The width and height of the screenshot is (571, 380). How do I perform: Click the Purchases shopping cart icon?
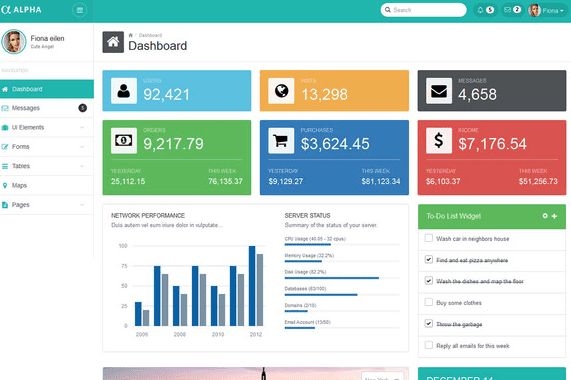pyautogui.click(x=281, y=140)
